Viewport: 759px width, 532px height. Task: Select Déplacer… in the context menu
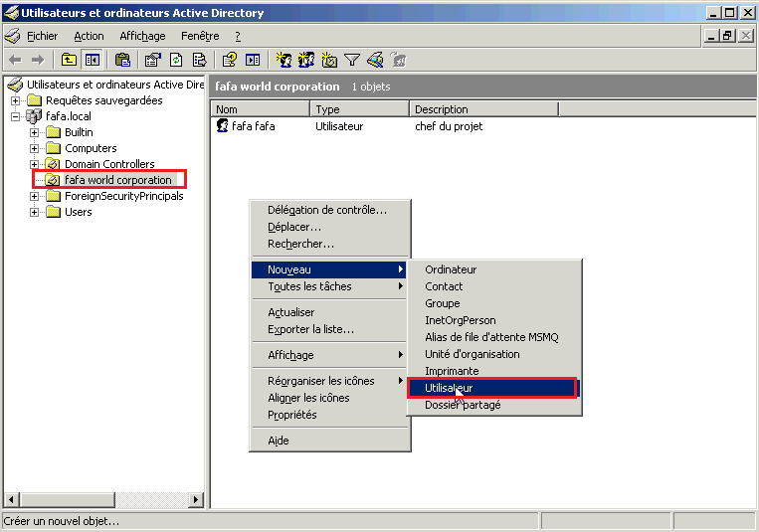pos(328,227)
